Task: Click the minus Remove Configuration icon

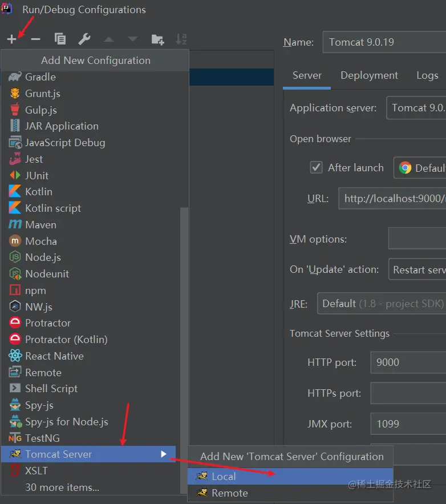Action: [35, 39]
